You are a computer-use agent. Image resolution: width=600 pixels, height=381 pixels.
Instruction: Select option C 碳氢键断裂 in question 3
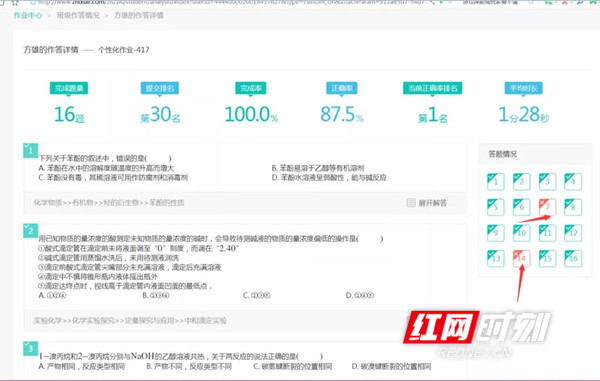tap(293, 366)
